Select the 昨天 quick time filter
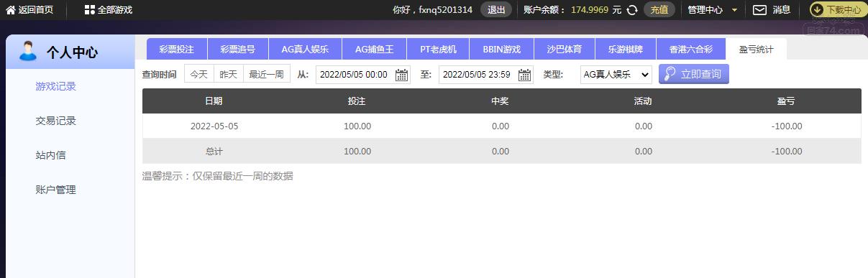Viewport: 868px width, 278px height. (228, 74)
